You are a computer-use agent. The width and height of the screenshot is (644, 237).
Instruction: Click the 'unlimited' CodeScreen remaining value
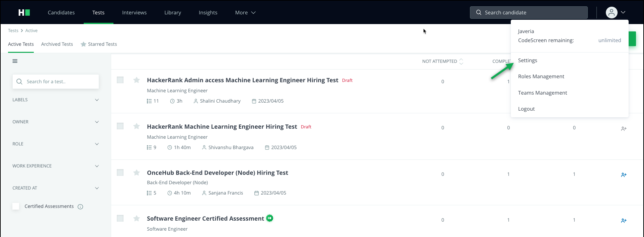tap(610, 40)
